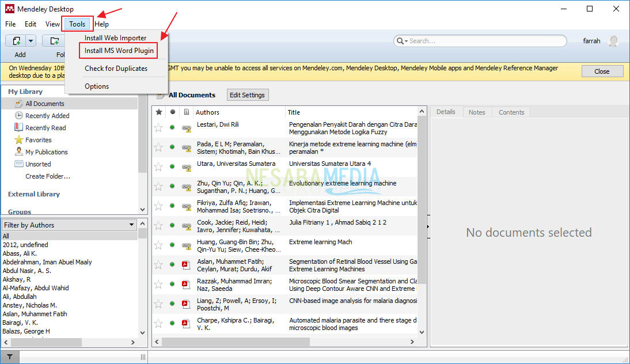Filter by author Abass, Ali K.
The width and height of the screenshot is (630, 364).
pos(20,253)
